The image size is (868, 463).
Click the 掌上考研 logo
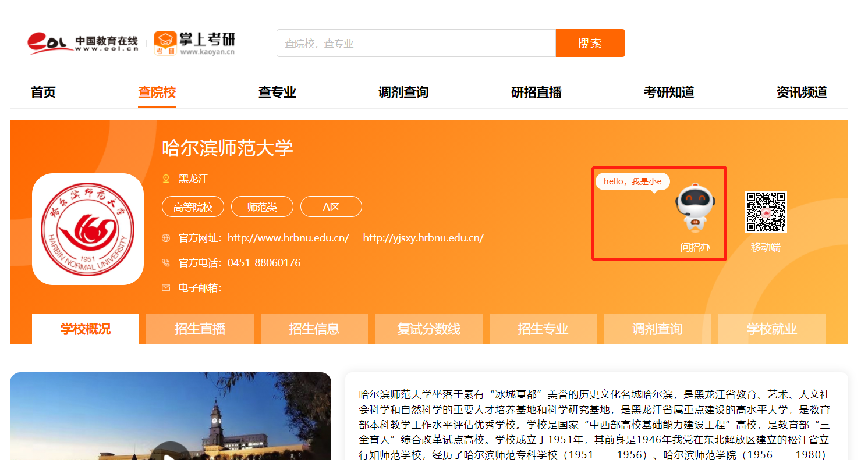click(x=195, y=43)
